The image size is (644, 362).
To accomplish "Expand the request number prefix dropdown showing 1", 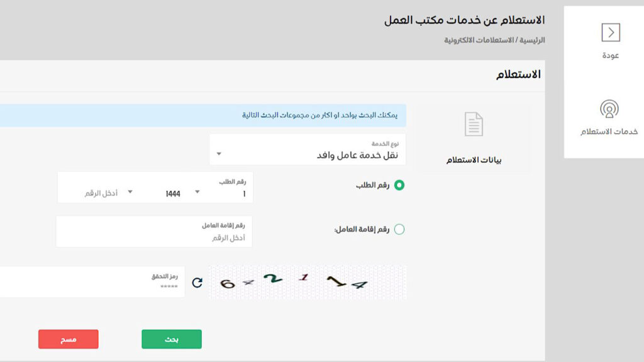I will (x=222, y=192).
